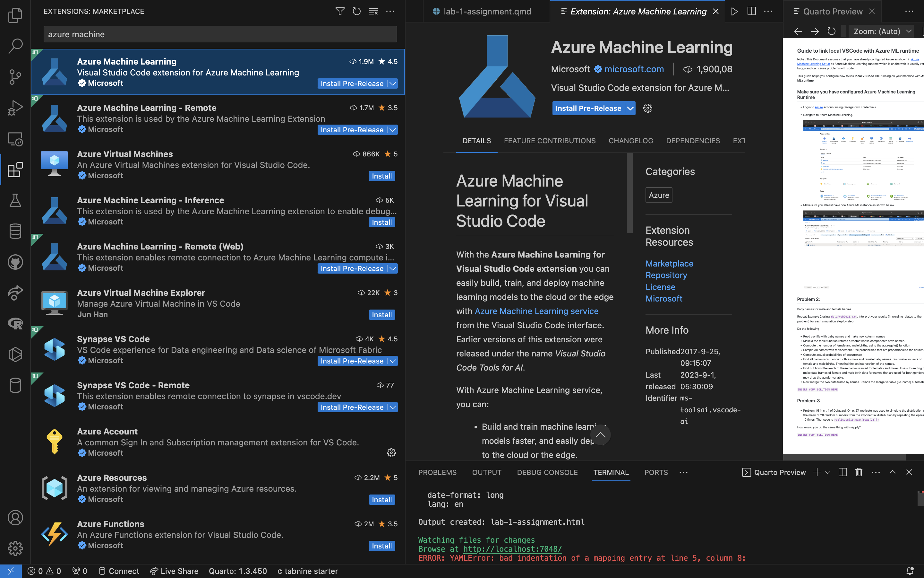Install the Azure Resources extension
The width and height of the screenshot is (924, 578).
[382, 500]
